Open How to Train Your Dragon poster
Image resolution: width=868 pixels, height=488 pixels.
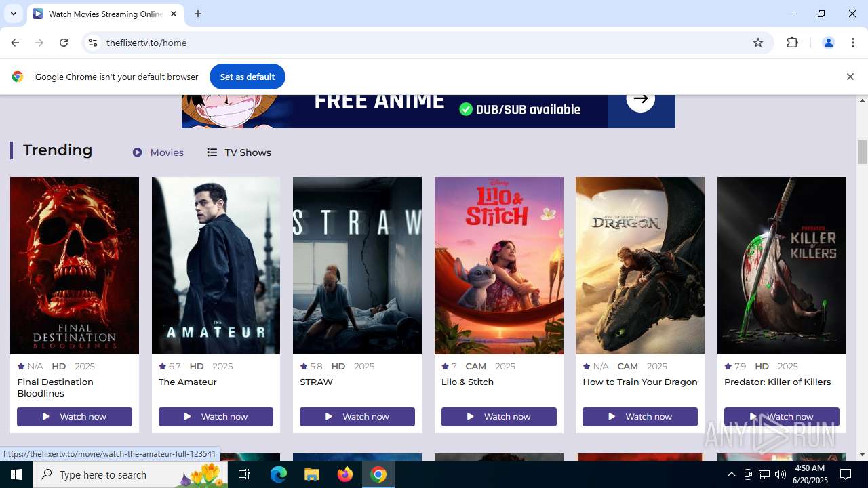click(640, 266)
